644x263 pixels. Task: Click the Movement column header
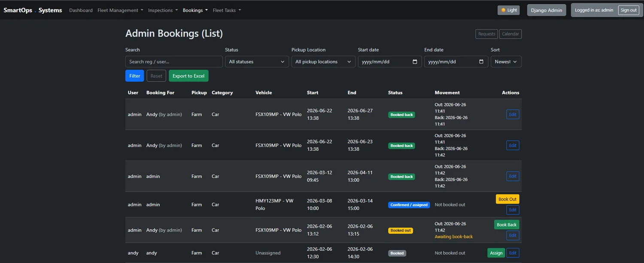pos(447,93)
